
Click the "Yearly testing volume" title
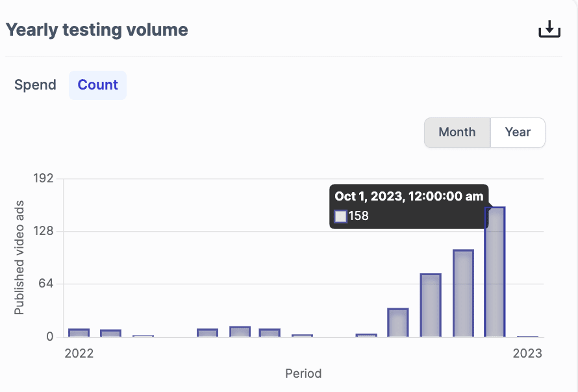click(x=97, y=30)
